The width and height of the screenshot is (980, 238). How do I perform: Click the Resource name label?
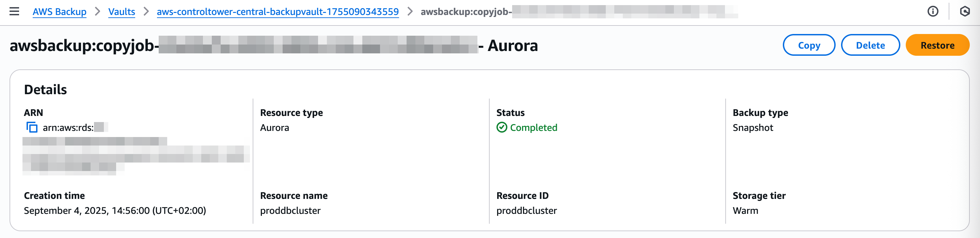294,196
